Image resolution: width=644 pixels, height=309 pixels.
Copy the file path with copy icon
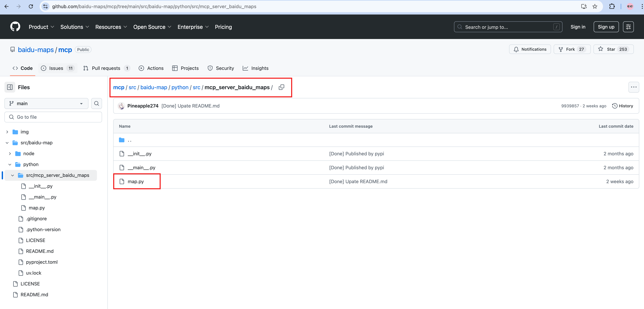281,87
